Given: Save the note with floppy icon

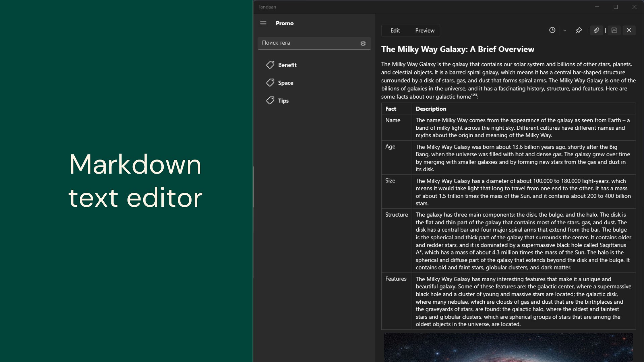Looking at the screenshot, I should (x=614, y=31).
